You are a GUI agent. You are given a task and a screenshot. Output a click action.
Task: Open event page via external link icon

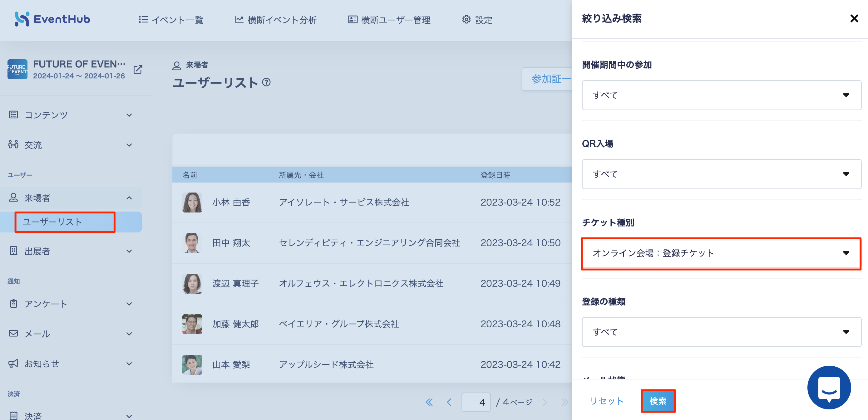point(138,69)
